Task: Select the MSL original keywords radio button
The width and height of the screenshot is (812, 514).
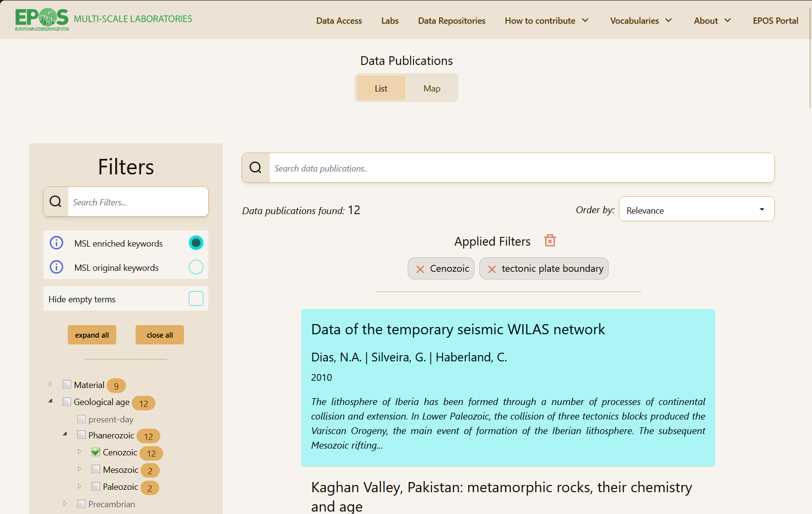Action: click(196, 267)
